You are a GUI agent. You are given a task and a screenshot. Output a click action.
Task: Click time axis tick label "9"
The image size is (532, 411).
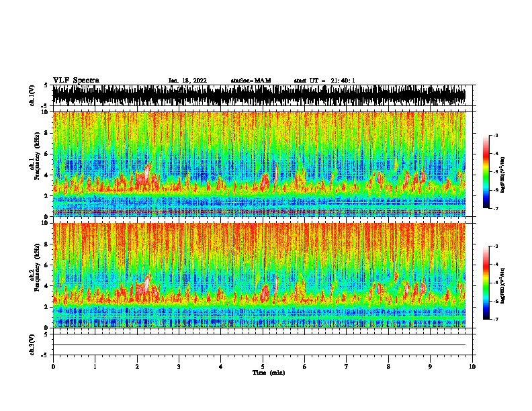click(430, 367)
